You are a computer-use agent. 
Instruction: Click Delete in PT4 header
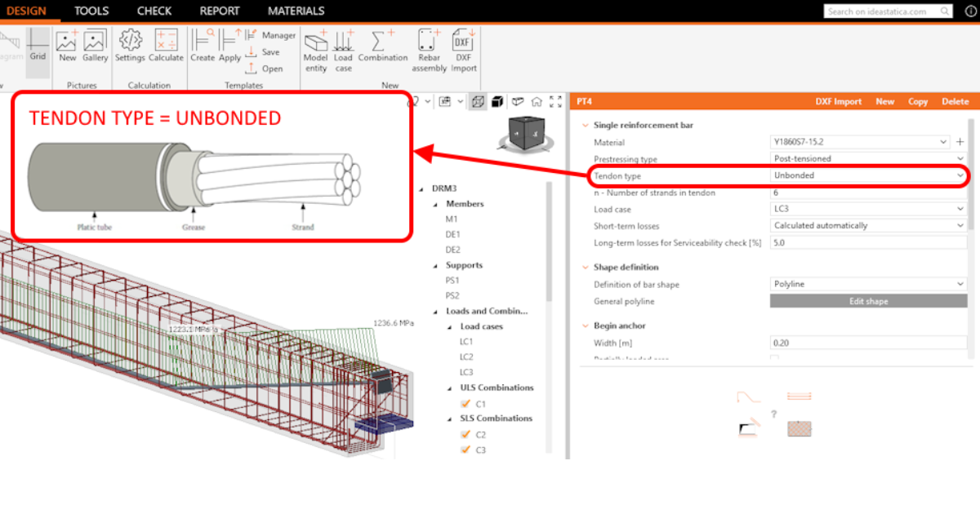pos(955,101)
